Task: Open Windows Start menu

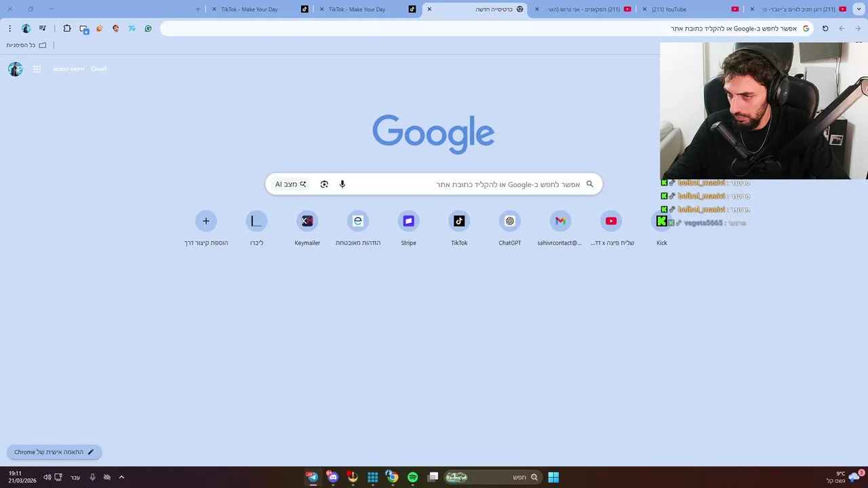Action: tap(553, 477)
